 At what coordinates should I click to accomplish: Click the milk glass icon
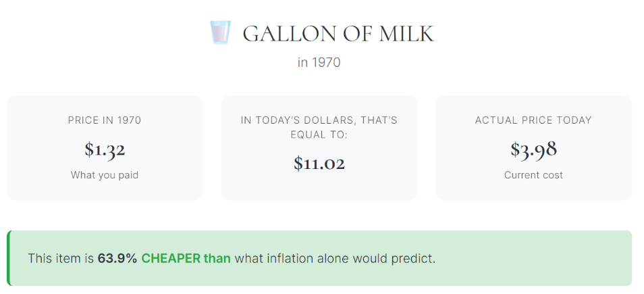click(x=220, y=32)
